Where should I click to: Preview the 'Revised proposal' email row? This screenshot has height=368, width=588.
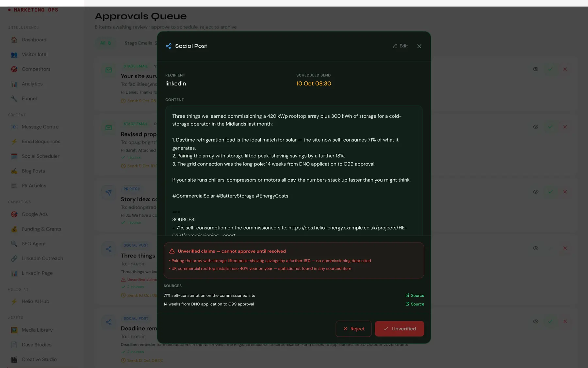coord(536,127)
